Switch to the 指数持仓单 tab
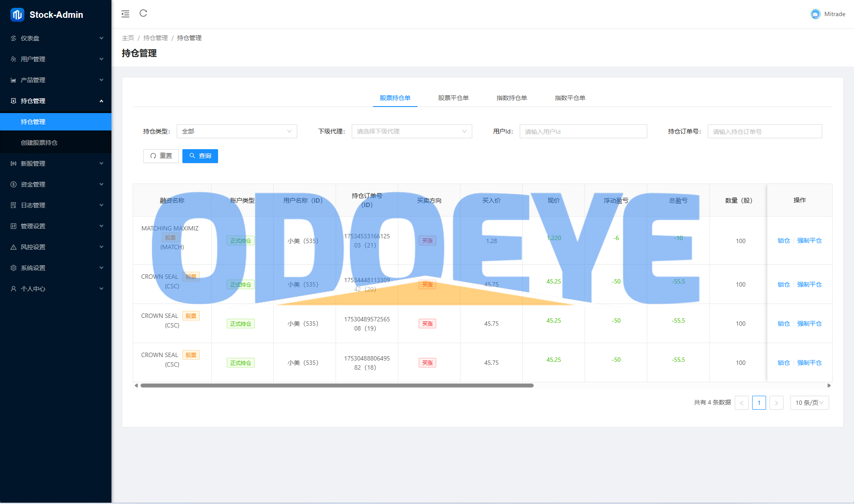Image resolution: width=854 pixels, height=504 pixels. (x=511, y=98)
